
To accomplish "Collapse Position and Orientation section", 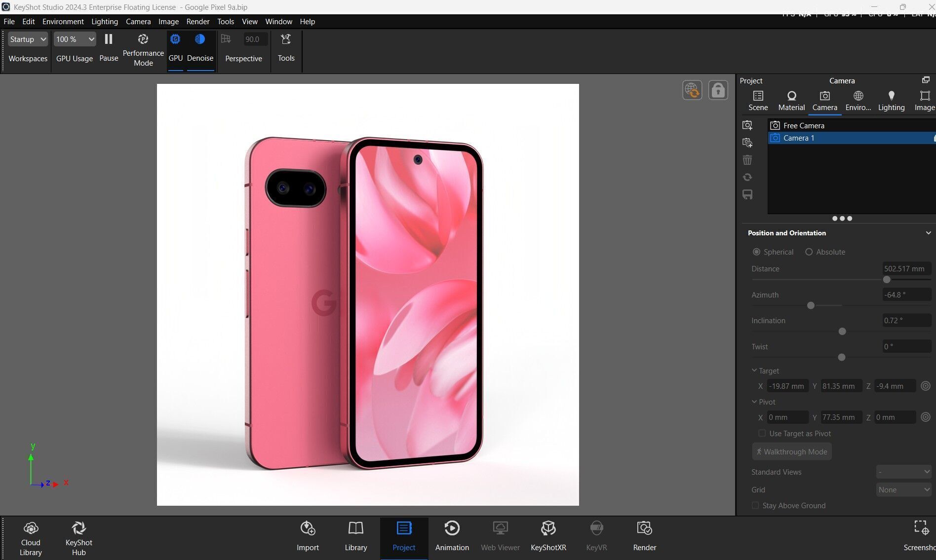I will coord(928,233).
